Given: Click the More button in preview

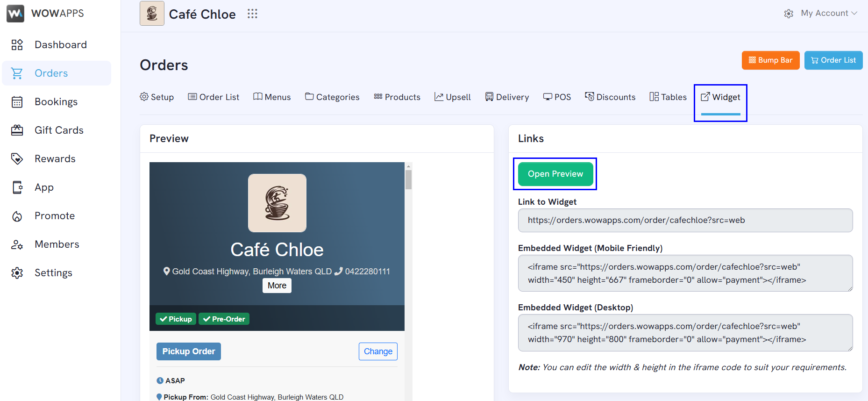Looking at the screenshot, I should [x=277, y=286].
